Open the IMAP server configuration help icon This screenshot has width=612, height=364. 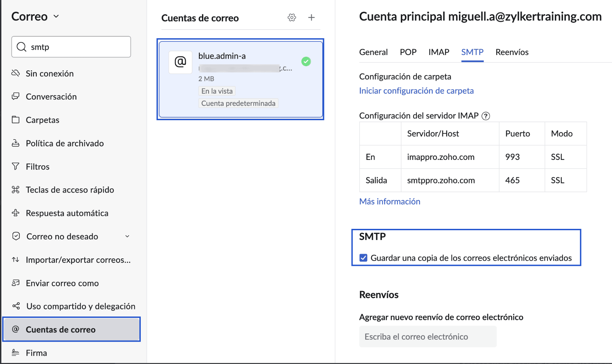486,116
